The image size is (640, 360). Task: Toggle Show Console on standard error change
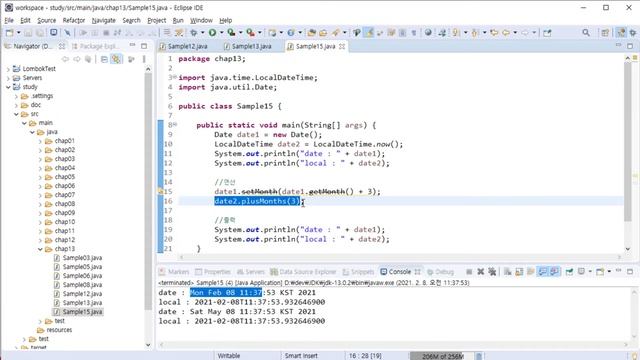point(554,271)
